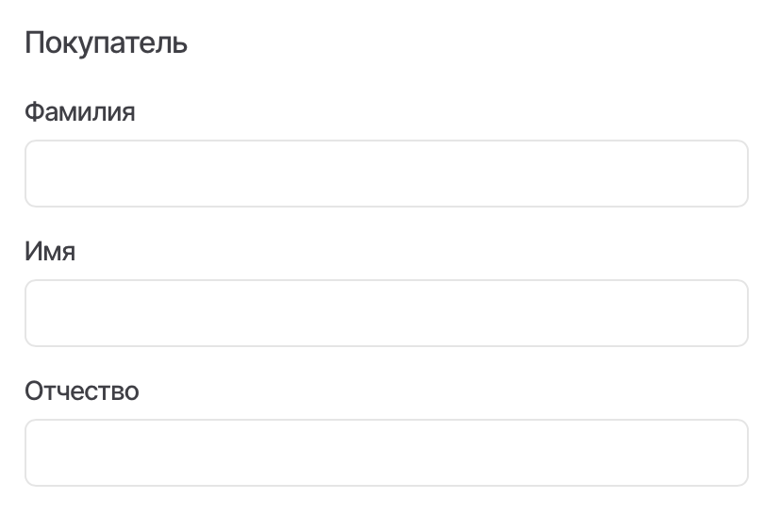
Task: Click the label above the first text box
Action: (80, 112)
